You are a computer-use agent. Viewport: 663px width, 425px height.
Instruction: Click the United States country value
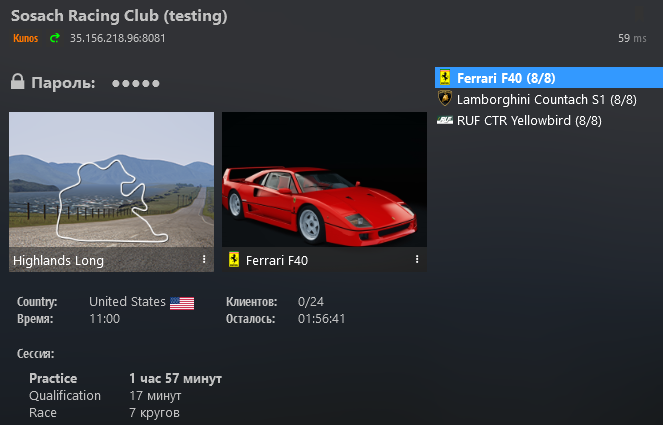127,302
